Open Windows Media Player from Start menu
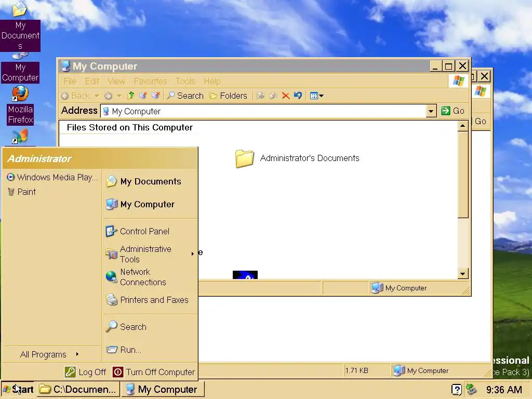The width and height of the screenshot is (532, 399). coord(52,177)
